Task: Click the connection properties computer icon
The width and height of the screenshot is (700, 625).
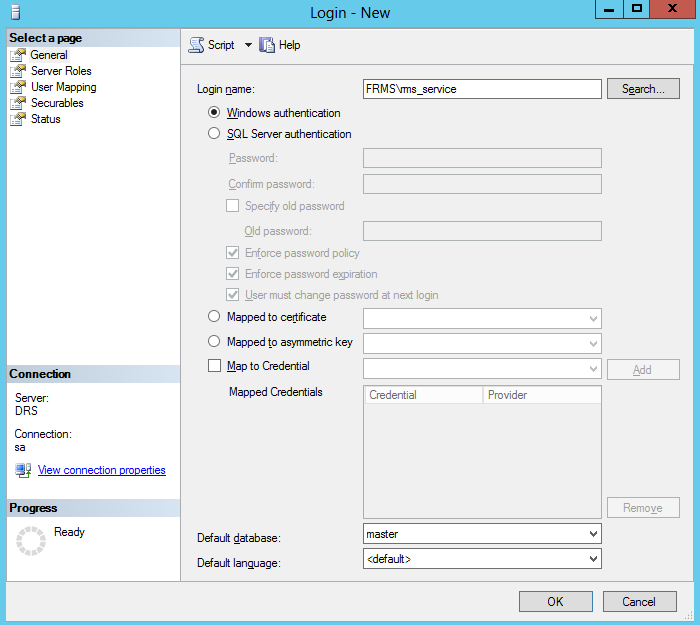Action: pos(23,470)
